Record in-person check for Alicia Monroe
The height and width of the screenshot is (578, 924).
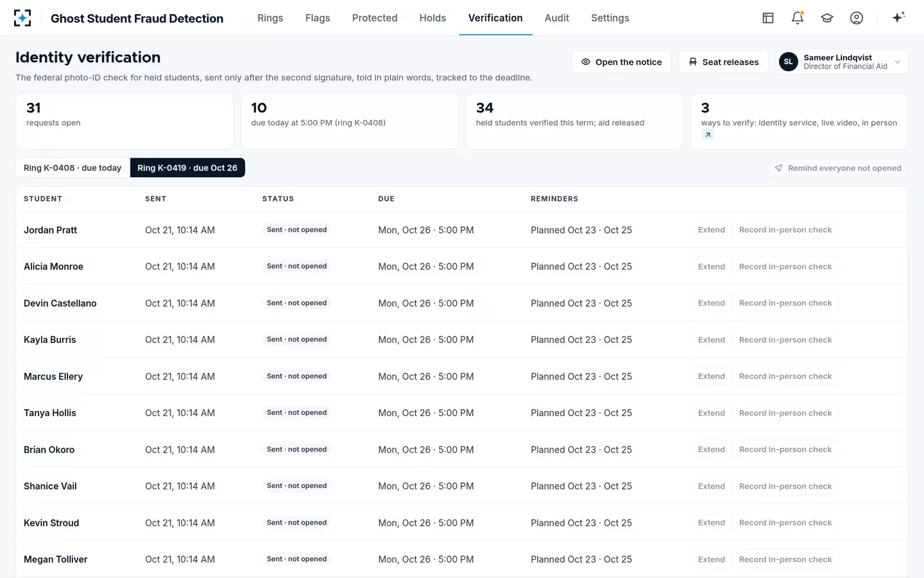[785, 267]
